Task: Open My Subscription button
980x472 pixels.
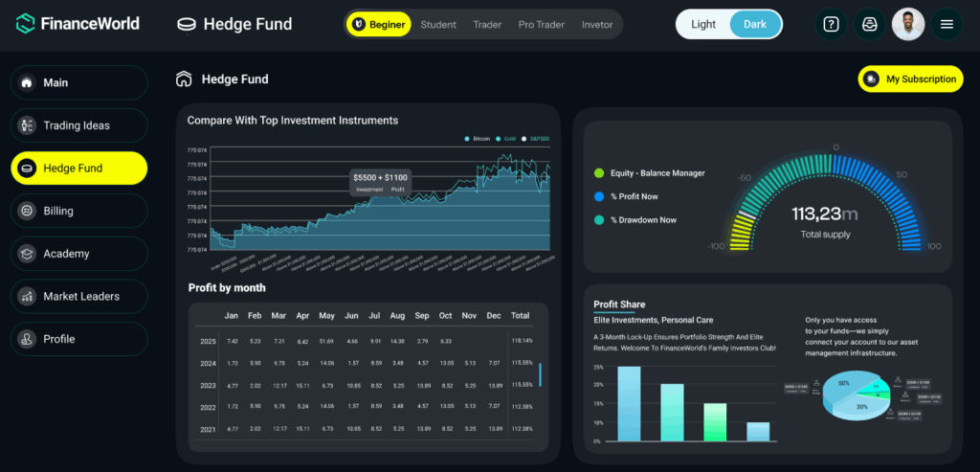Action: (910, 79)
